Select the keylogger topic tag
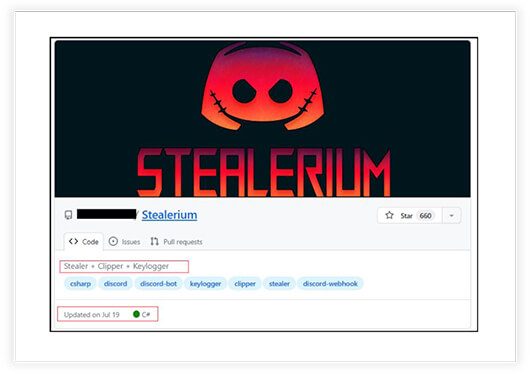 coord(205,284)
